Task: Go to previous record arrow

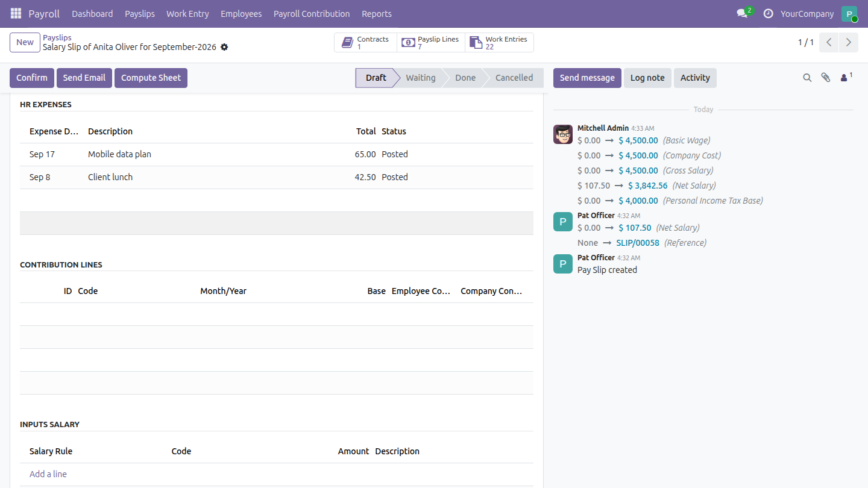Action: [829, 42]
